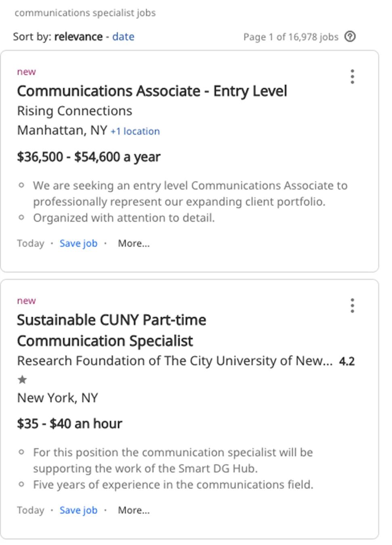Open three-dot menu on Communications Associate job
This screenshot has width=392, height=545.
[x=352, y=77]
